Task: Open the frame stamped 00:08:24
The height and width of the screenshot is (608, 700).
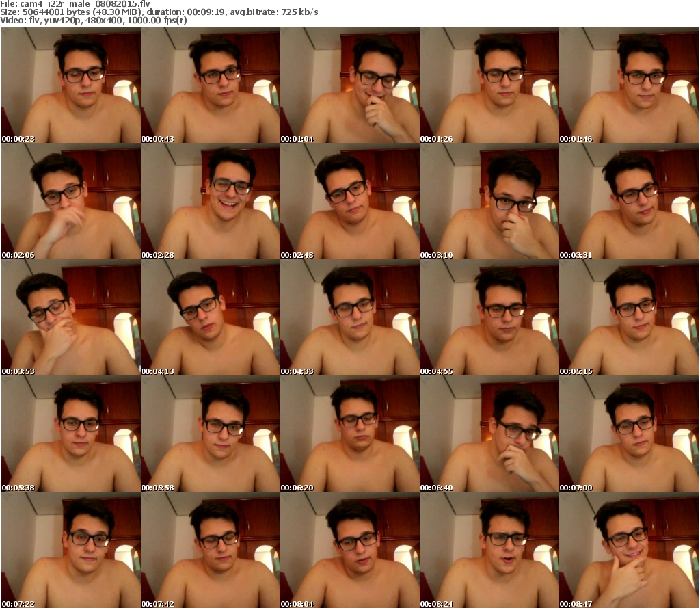Action: 489,550
